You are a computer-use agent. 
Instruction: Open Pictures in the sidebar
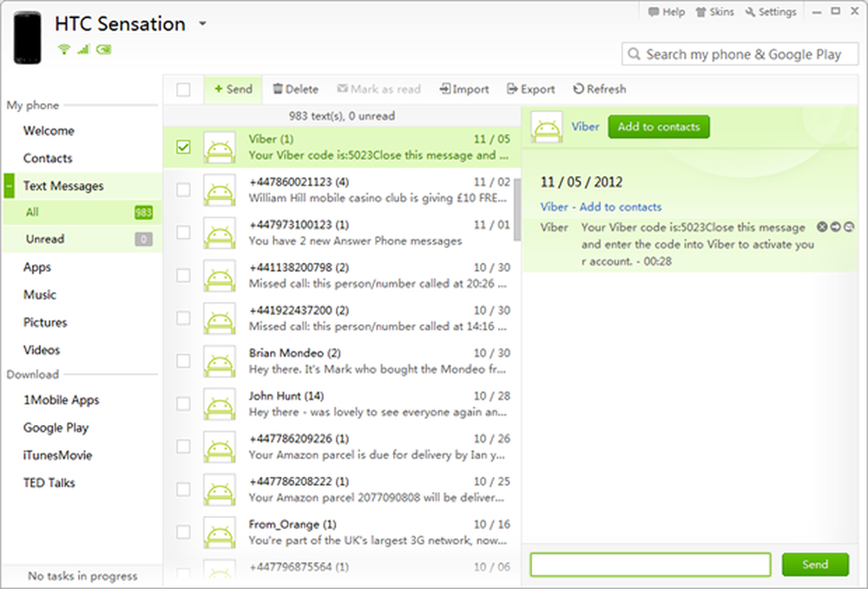[45, 323]
